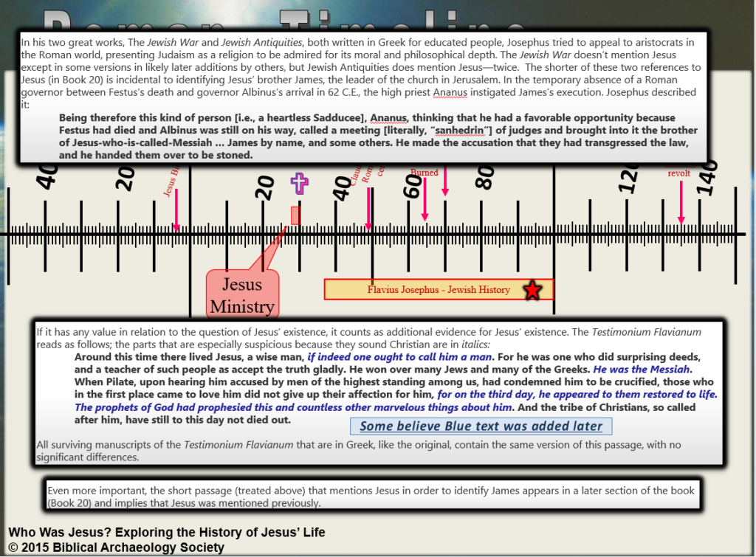The width and height of the screenshot is (756, 557).
Task: Click the 'Some believe Blue text was added later' box
Action: (481, 426)
